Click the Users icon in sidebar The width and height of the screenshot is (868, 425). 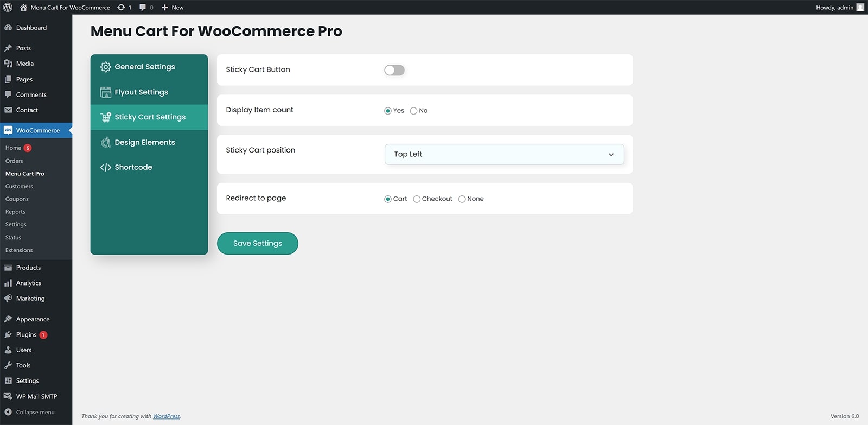pyautogui.click(x=8, y=350)
